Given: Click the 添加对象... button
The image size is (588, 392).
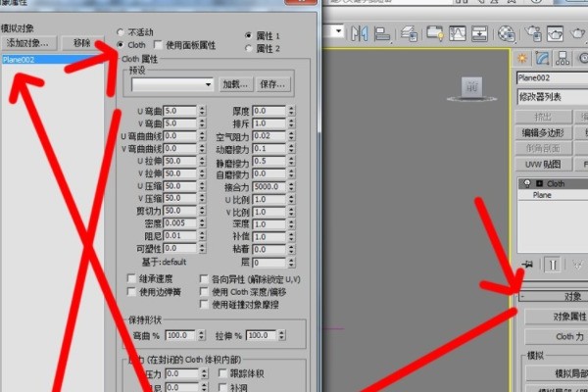Looking at the screenshot, I should click(28, 43).
